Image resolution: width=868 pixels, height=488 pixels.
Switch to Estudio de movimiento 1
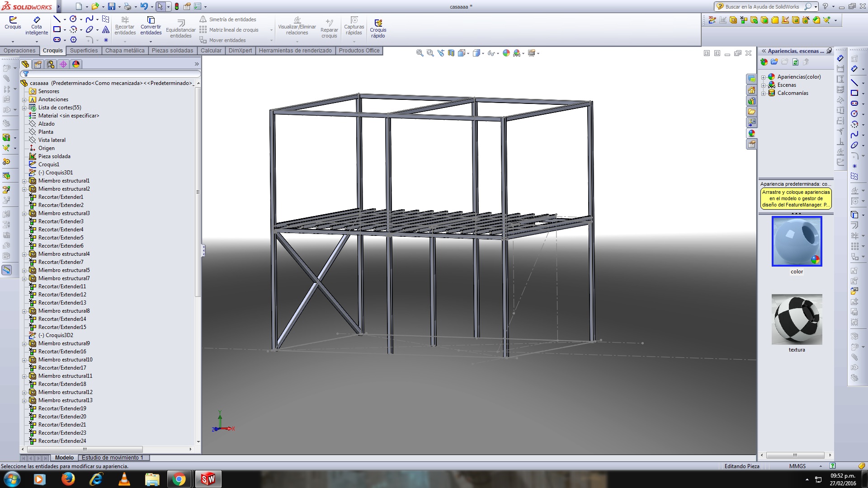112,458
